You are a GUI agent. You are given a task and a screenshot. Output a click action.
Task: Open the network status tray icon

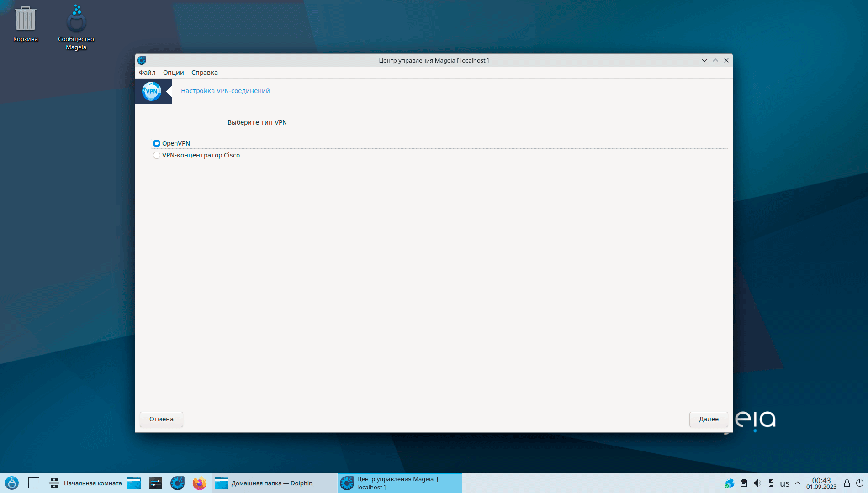click(730, 483)
